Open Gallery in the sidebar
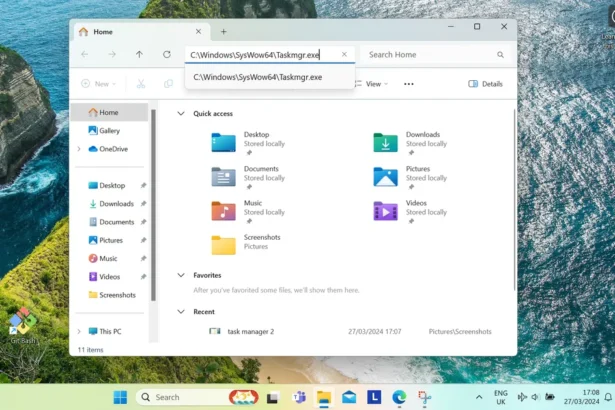The height and width of the screenshot is (410, 615). pos(109,131)
